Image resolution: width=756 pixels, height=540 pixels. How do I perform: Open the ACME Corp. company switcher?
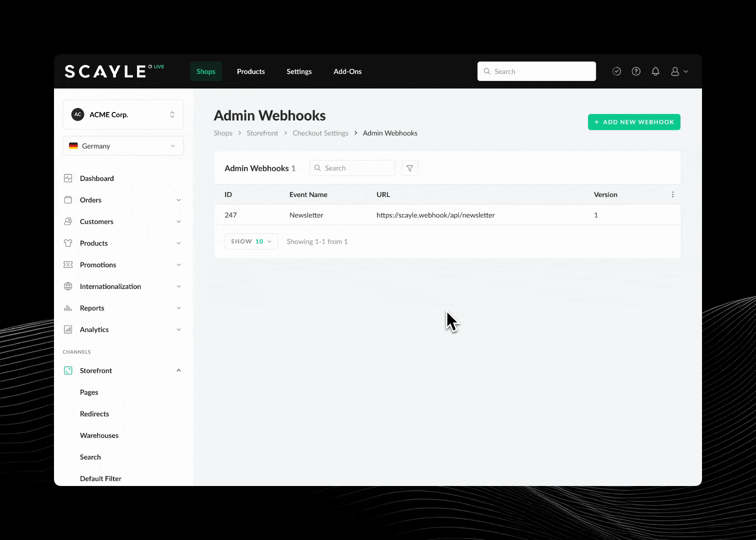coord(122,114)
